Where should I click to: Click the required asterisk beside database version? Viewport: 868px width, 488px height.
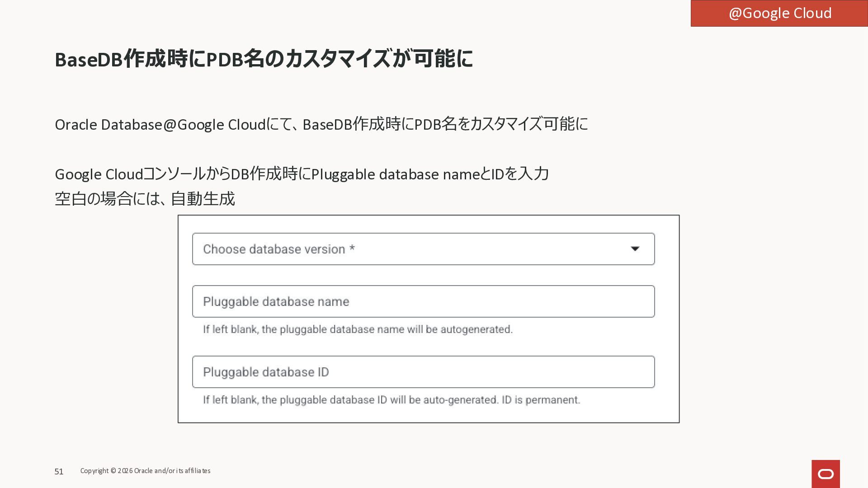pyautogui.click(x=352, y=249)
